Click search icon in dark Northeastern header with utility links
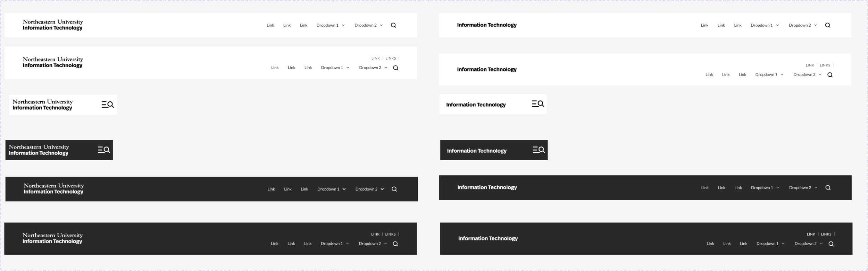The height and width of the screenshot is (271, 868). (x=395, y=244)
